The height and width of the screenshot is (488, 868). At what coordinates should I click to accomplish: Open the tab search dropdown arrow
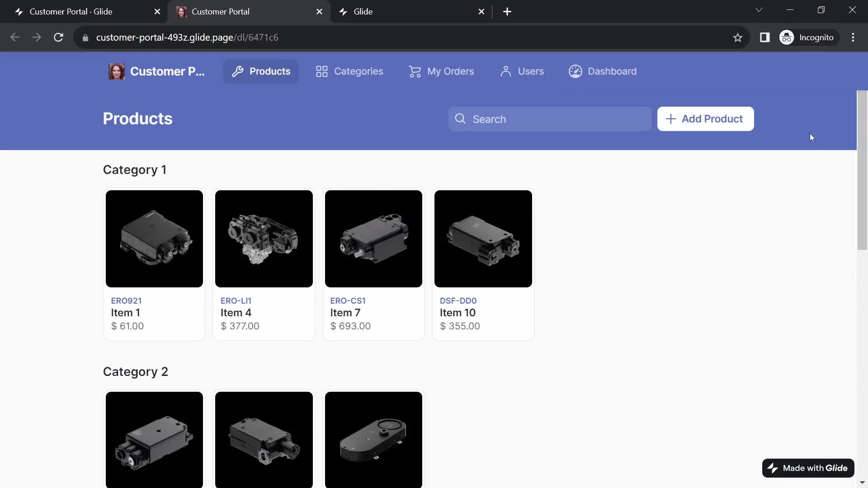click(759, 10)
